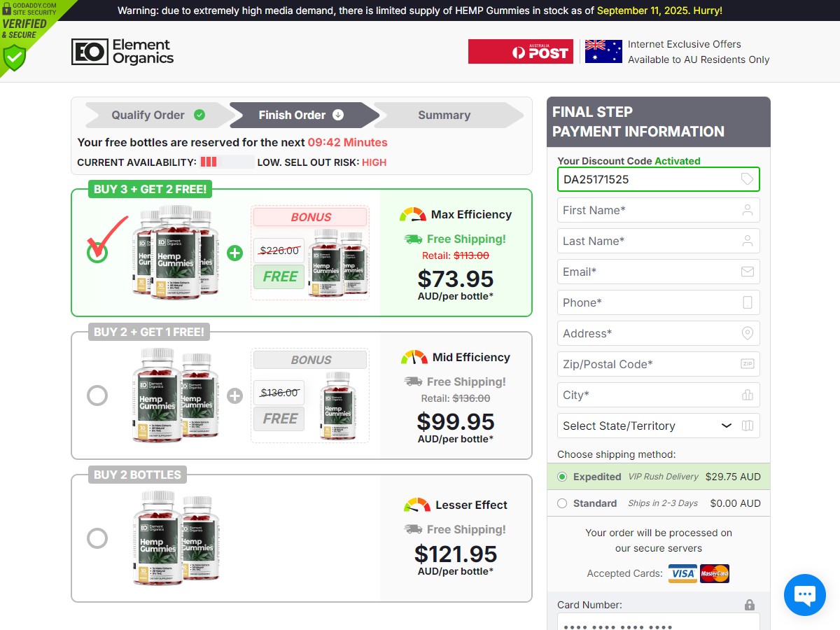Click the ZIP icon in postal code field

coord(748,364)
